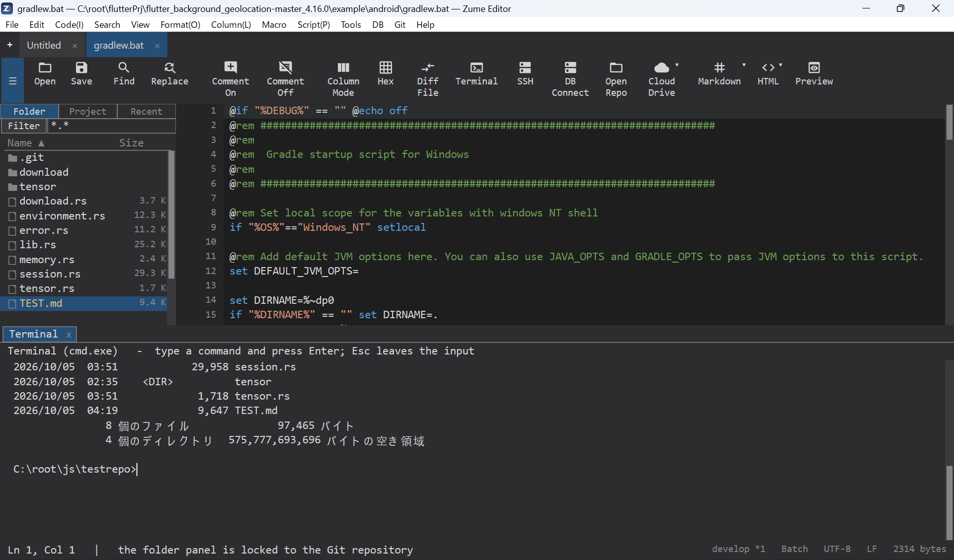Open the Preview pane
The width and height of the screenshot is (954, 560).
[x=814, y=74]
